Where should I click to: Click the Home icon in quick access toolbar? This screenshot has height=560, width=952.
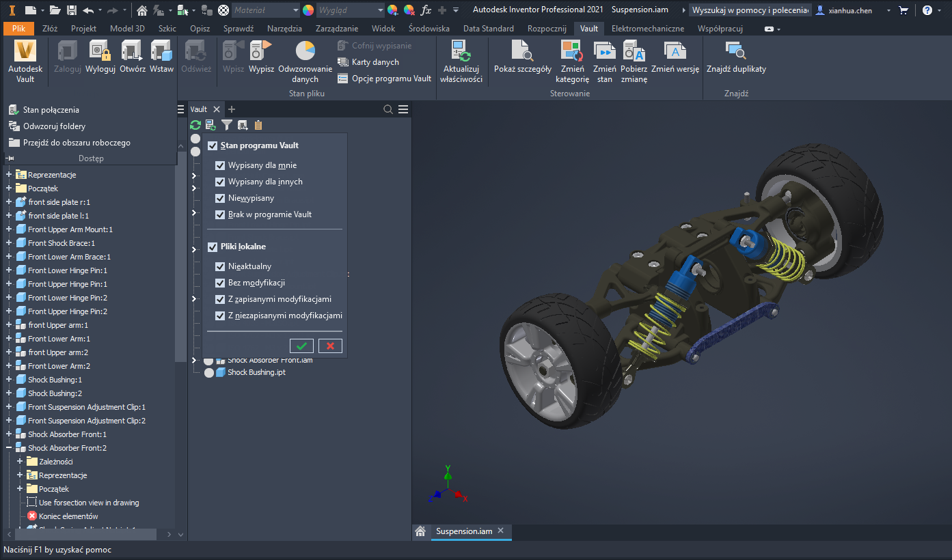[x=142, y=10]
